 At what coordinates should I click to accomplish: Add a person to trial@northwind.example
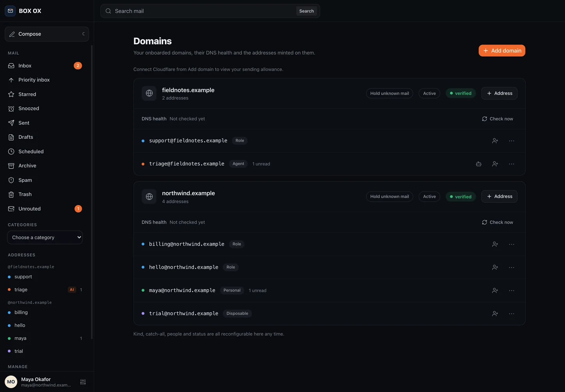tap(495, 314)
